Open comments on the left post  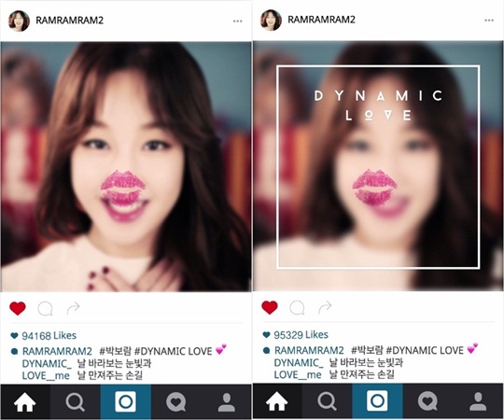[45, 309]
